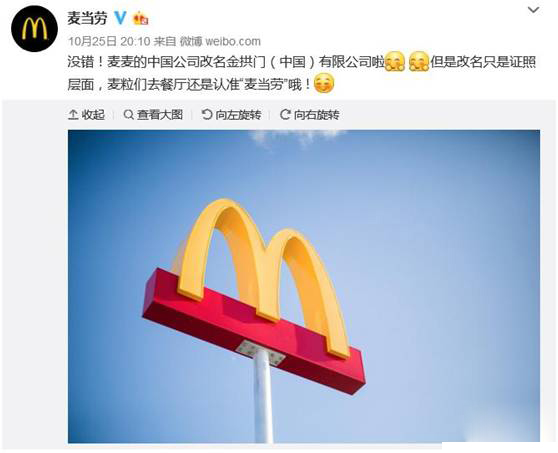
Task: Click the rotate-left arrow icon
Action: click(207, 115)
